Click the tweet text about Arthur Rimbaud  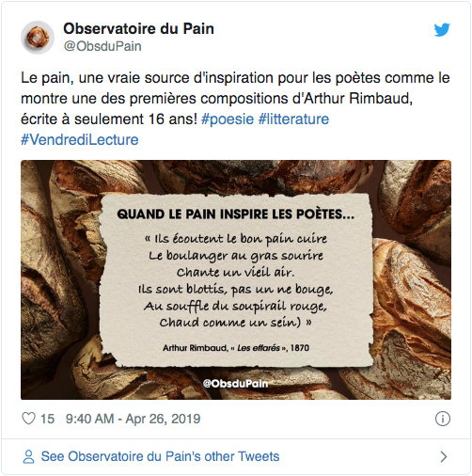(x=235, y=99)
